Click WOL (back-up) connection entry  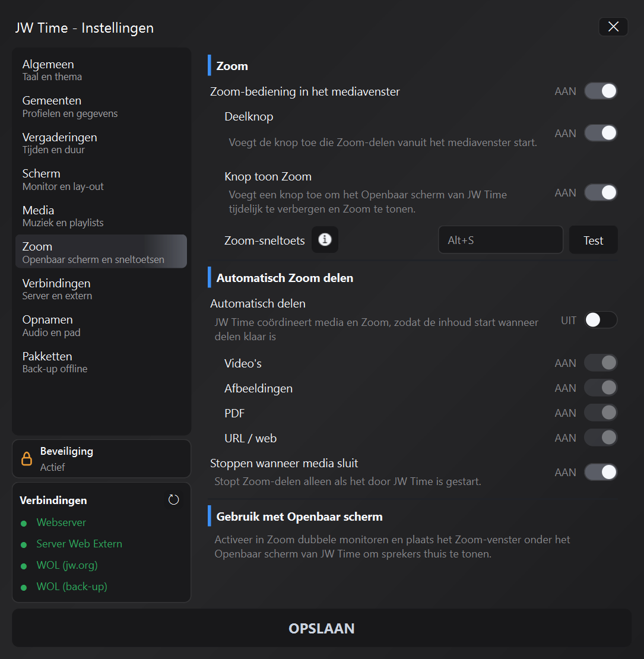tap(71, 587)
